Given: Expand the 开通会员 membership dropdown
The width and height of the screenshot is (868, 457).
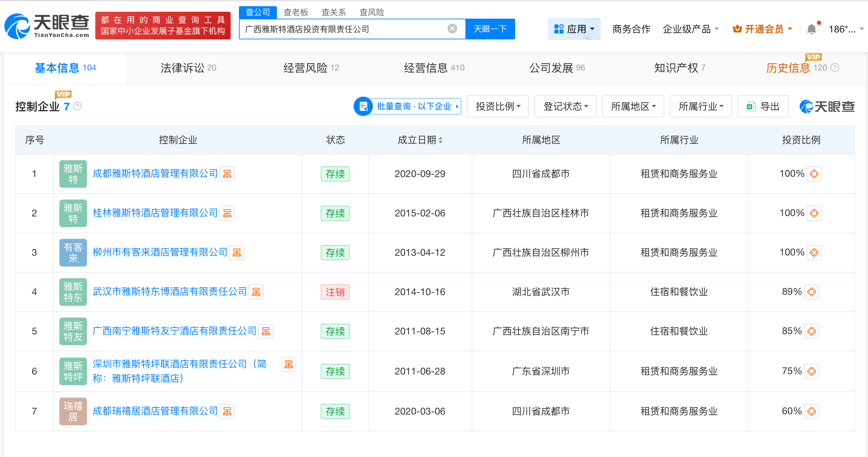Looking at the screenshot, I should [762, 29].
